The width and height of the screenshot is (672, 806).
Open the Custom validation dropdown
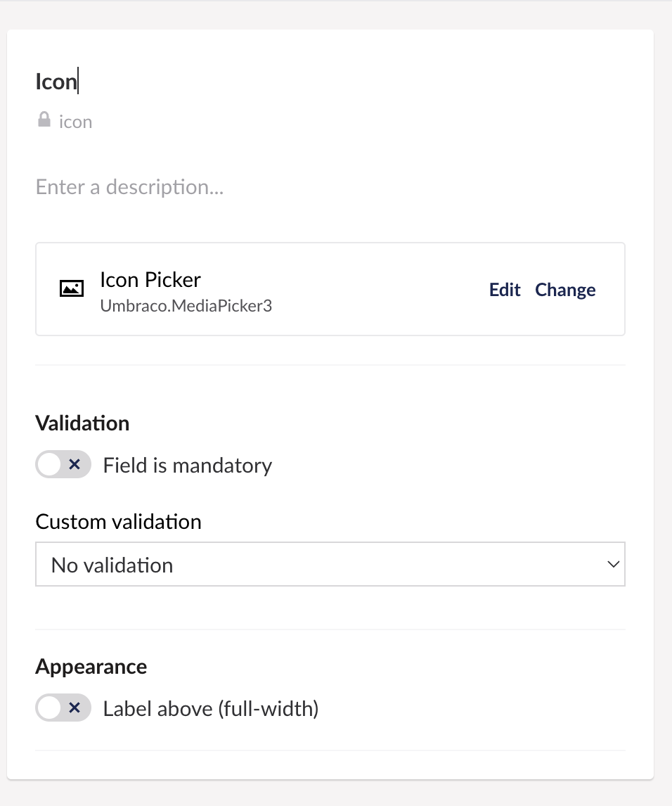click(x=330, y=564)
